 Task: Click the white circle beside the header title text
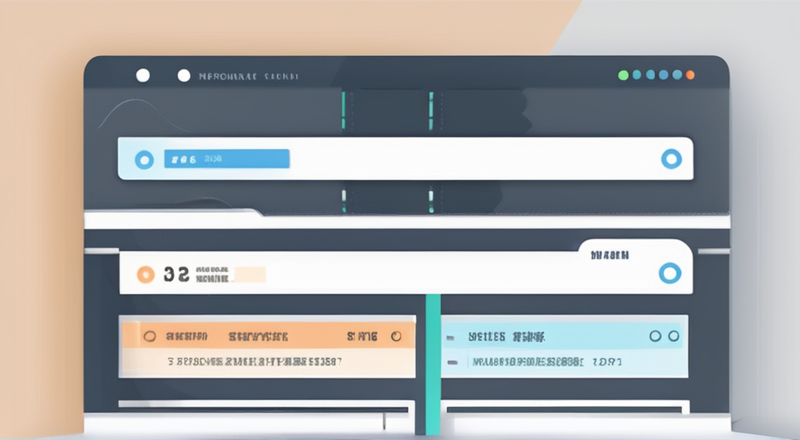[184, 76]
